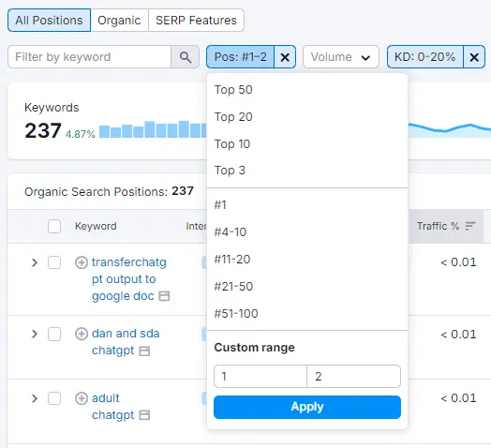Open the Volume filter dropdown

(341, 57)
